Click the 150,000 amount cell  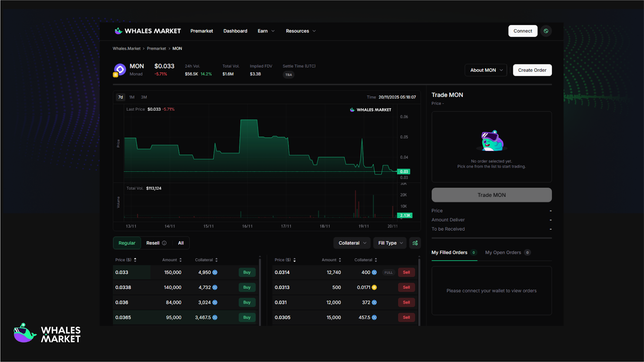point(173,273)
